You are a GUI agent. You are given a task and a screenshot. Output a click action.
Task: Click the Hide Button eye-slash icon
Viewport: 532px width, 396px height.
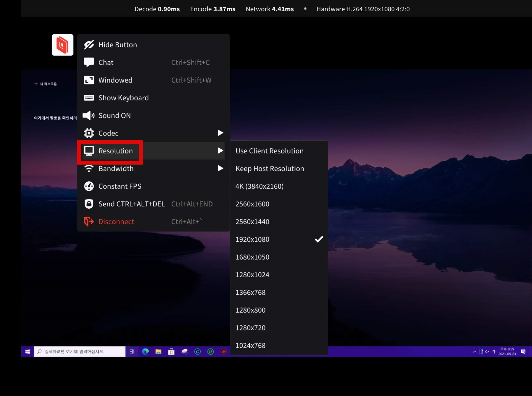[89, 45]
